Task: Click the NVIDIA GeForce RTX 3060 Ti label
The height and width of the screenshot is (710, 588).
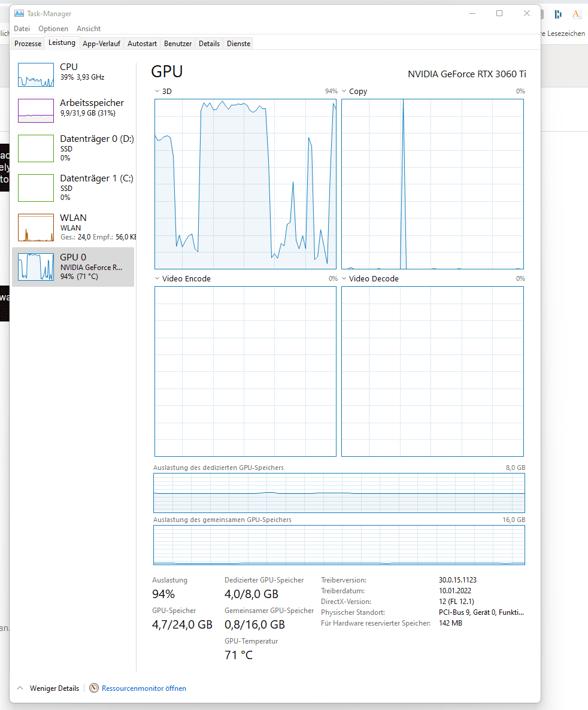Action: [x=467, y=74]
